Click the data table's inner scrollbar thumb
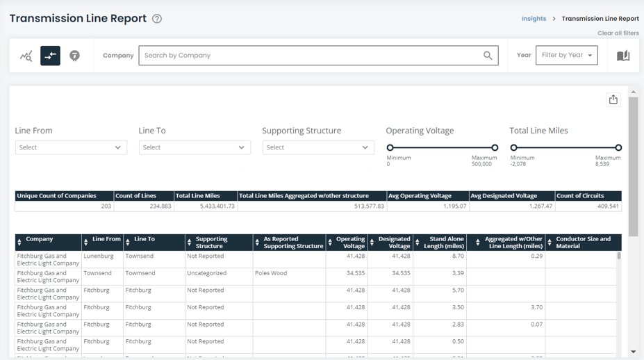Image resolution: width=644 pixels, height=360 pixels. pos(619,256)
